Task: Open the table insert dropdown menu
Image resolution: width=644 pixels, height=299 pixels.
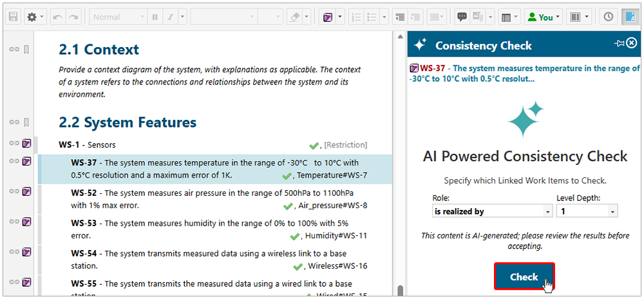Action: pyautogui.click(x=509, y=17)
